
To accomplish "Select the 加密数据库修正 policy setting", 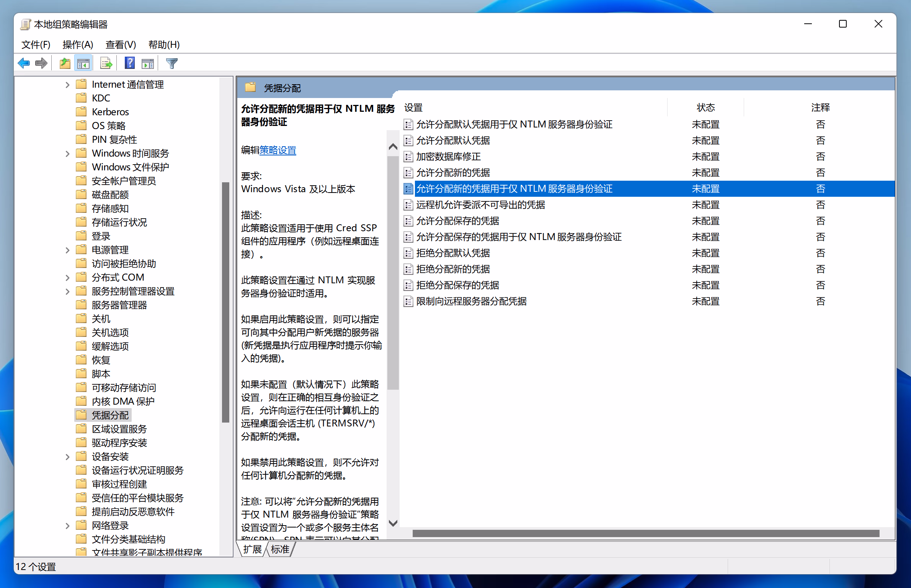I will (448, 157).
